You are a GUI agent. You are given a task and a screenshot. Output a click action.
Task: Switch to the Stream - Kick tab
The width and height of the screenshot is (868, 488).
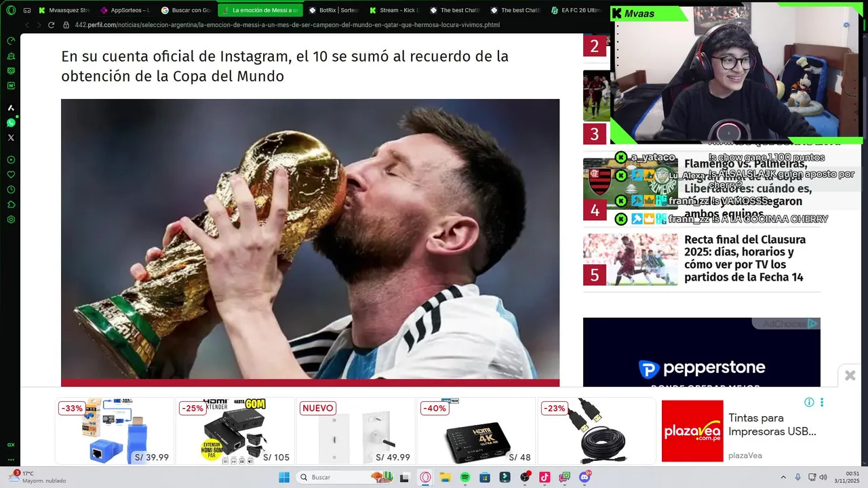(395, 10)
